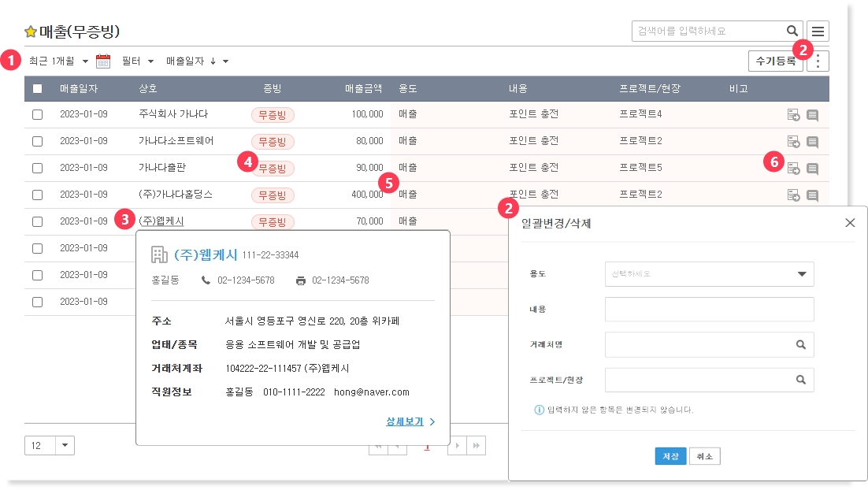Click the search icon in 프로젝트/현장 field

tap(800, 380)
